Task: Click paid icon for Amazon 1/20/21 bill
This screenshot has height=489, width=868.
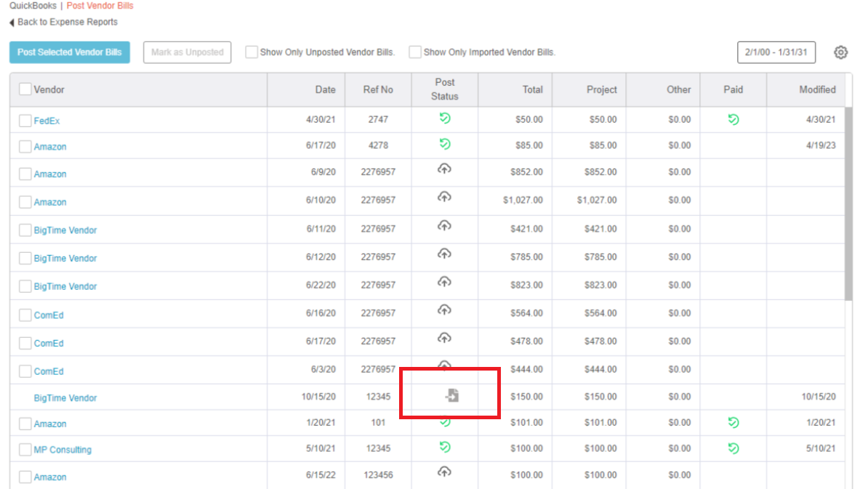Action: (x=734, y=423)
